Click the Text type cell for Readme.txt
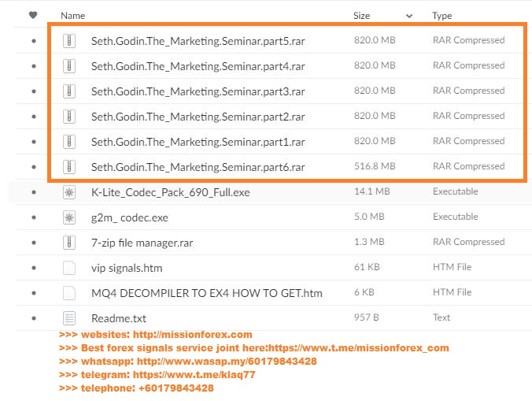Image resolution: width=532 pixels, height=401 pixels. tap(441, 317)
